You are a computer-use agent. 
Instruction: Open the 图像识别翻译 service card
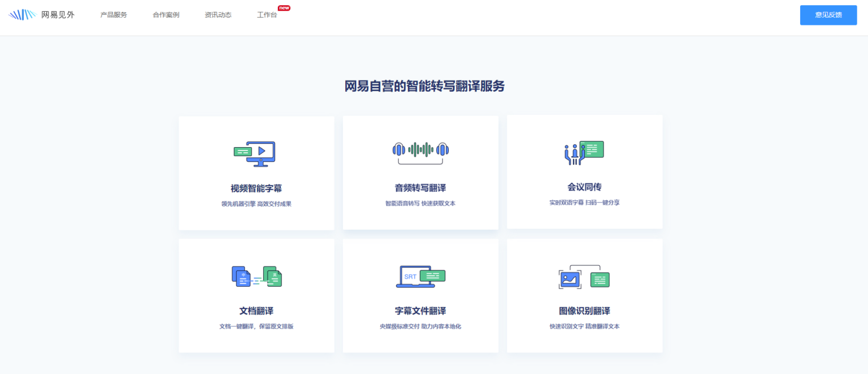[x=584, y=295]
